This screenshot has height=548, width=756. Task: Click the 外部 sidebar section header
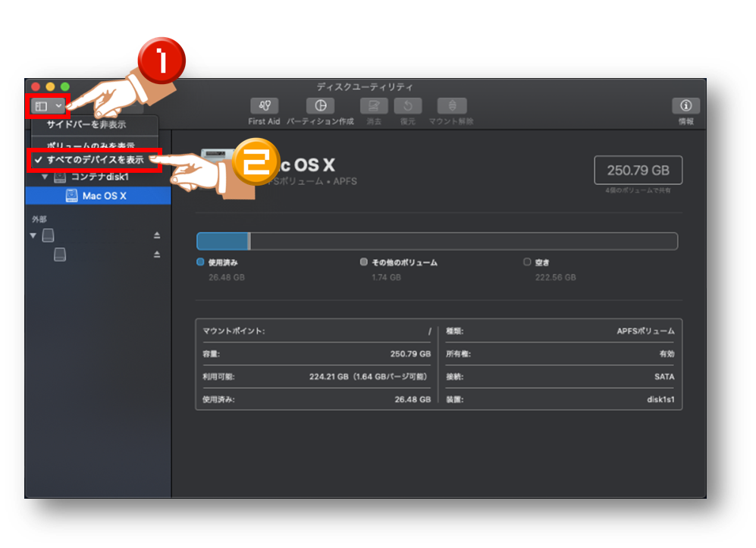click(39, 219)
